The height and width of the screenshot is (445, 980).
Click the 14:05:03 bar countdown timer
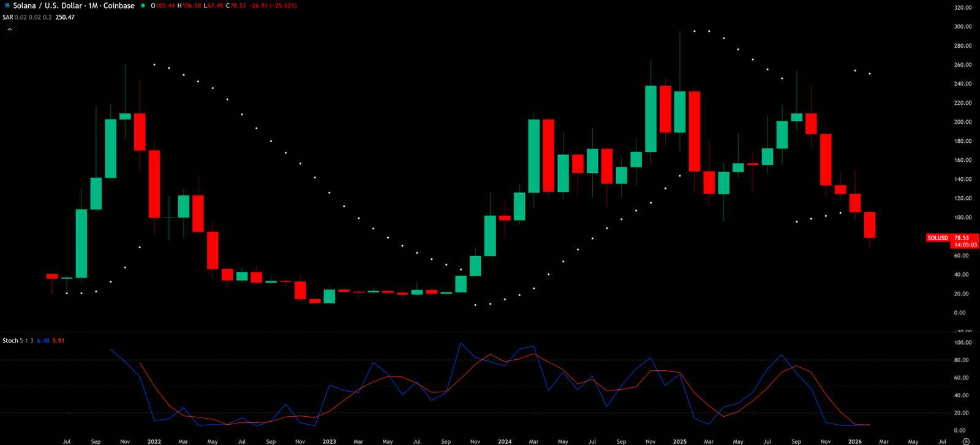tap(965, 245)
